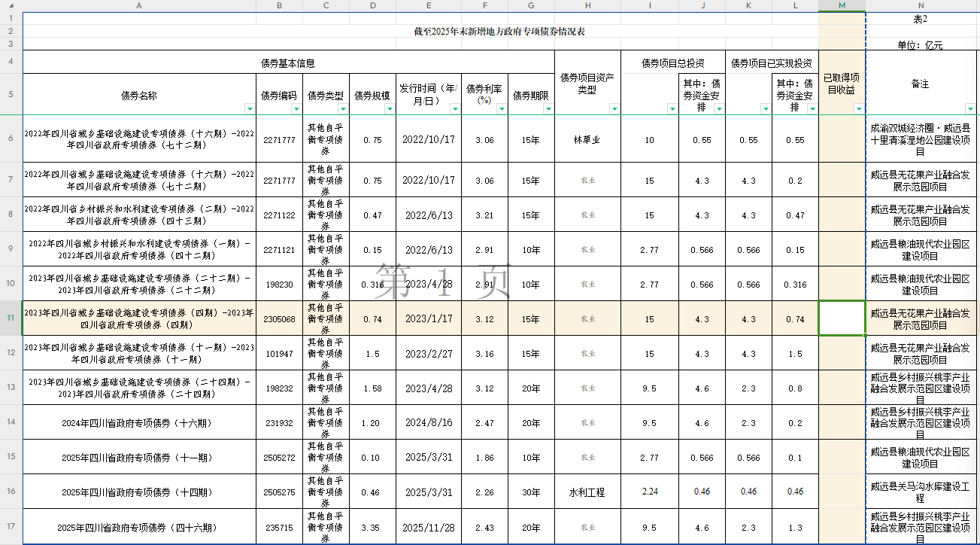Click bond code cell 2305068

(x=279, y=318)
